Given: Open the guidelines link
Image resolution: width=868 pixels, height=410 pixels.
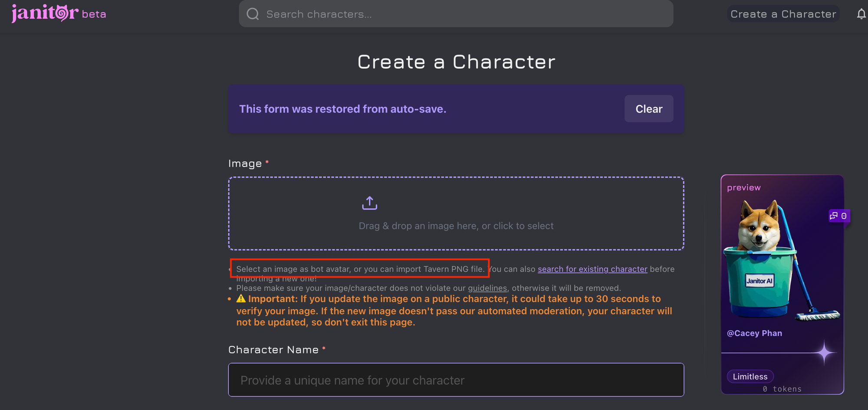Looking at the screenshot, I should point(487,288).
